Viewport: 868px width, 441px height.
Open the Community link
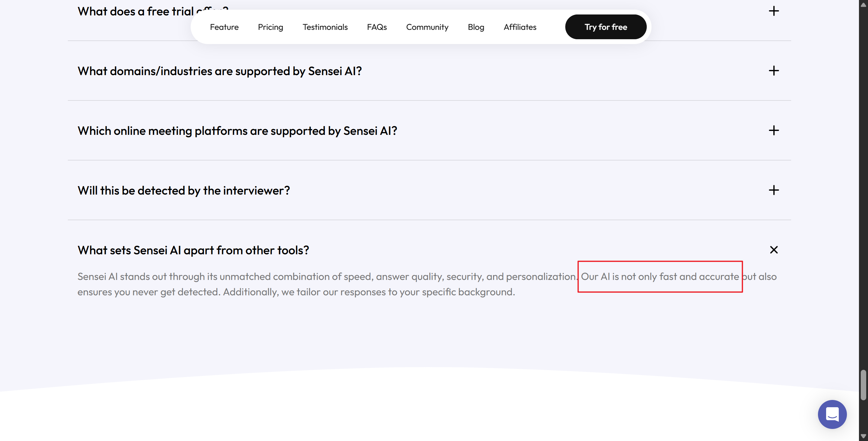point(427,27)
